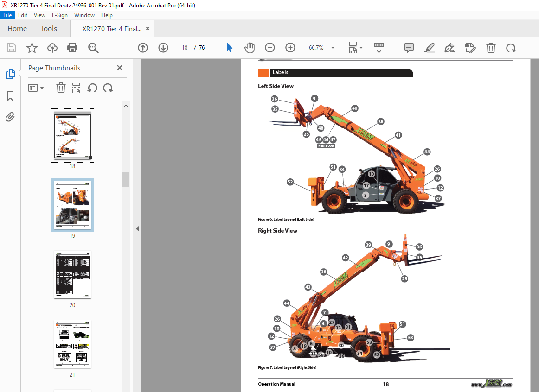Click the 'Labels' section header text
The height and width of the screenshot is (392, 539).
tap(280, 72)
